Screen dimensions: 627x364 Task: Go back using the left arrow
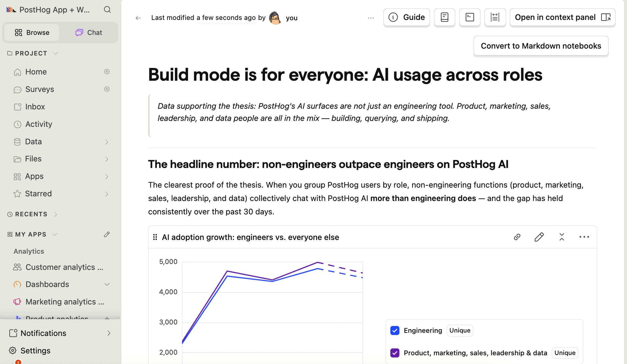(138, 18)
